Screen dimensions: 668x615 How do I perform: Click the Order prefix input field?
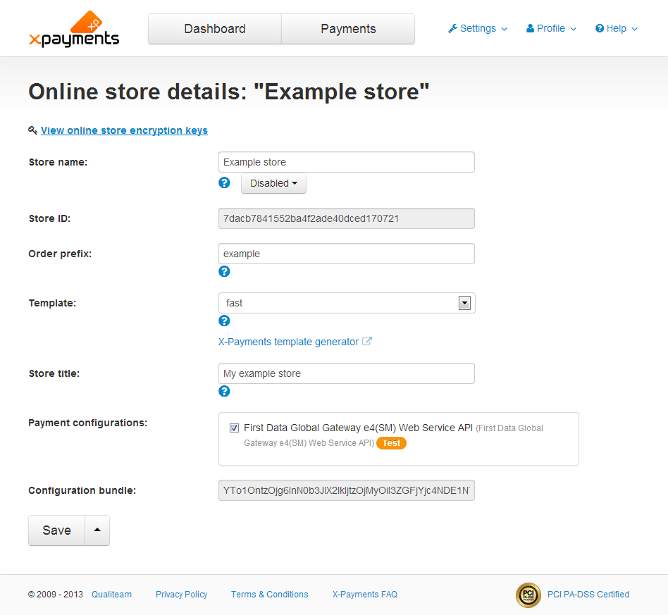click(x=346, y=253)
